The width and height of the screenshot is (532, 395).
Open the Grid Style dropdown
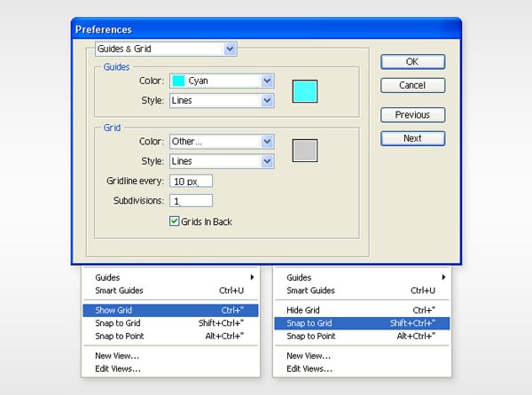pyautogui.click(x=267, y=161)
